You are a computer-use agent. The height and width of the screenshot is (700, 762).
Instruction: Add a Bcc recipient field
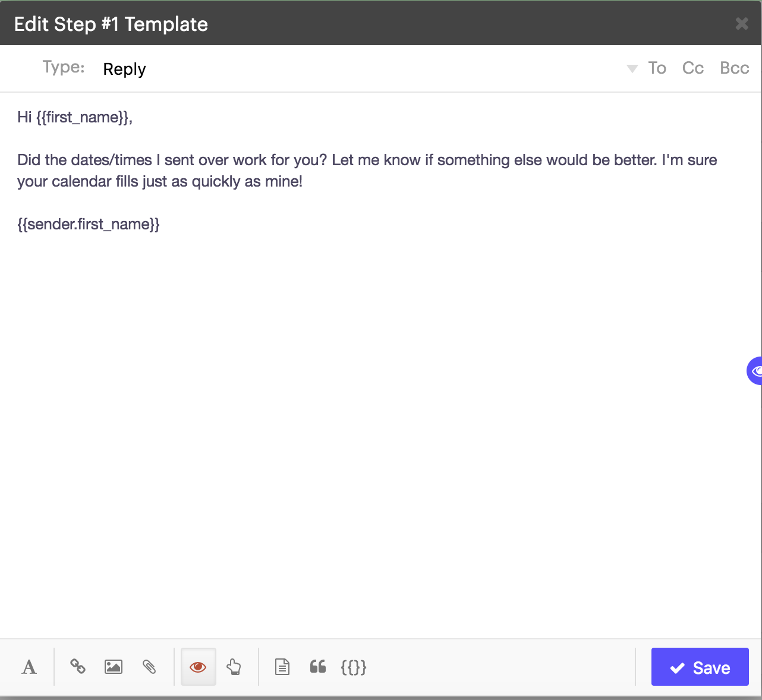734,68
